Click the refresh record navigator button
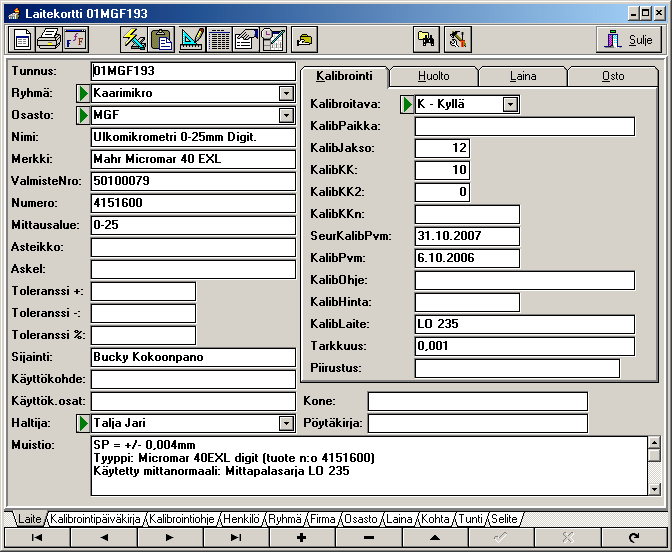Viewport: 672px width, 552px height. (x=635, y=537)
